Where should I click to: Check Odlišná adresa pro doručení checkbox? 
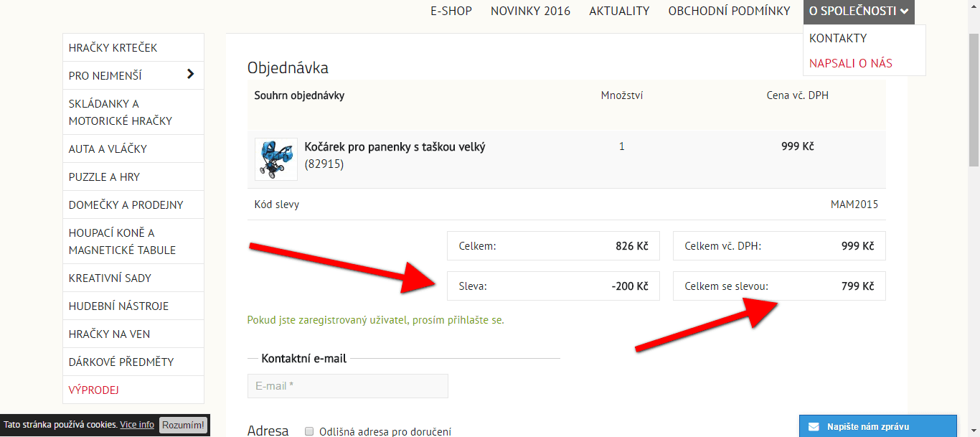coord(310,431)
